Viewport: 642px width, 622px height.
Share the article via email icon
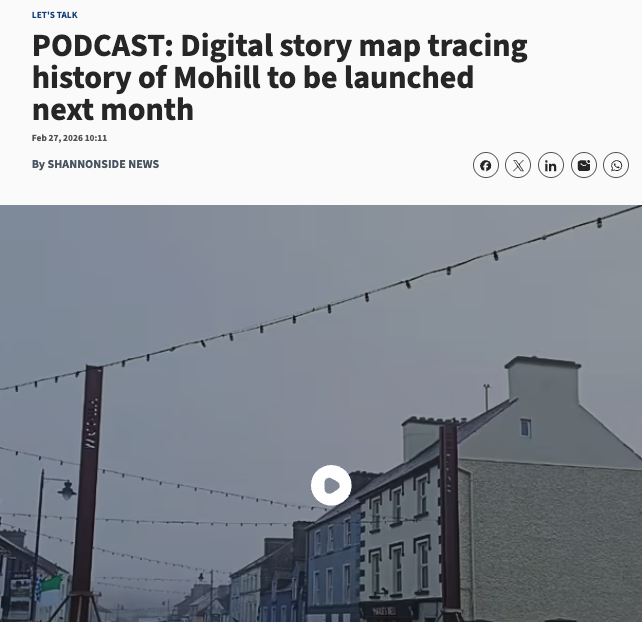tap(583, 165)
